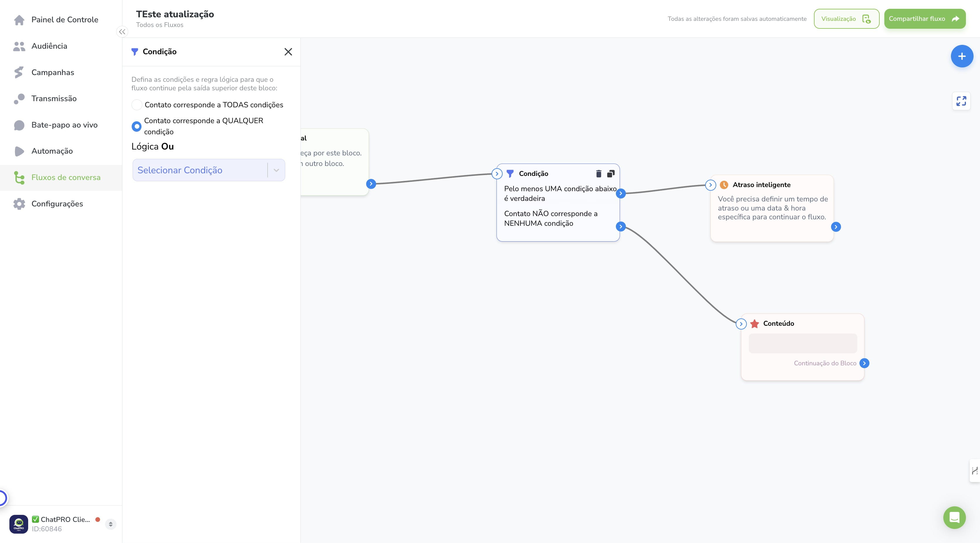Expand the ChatPRO account switcher arrows

[110, 524]
